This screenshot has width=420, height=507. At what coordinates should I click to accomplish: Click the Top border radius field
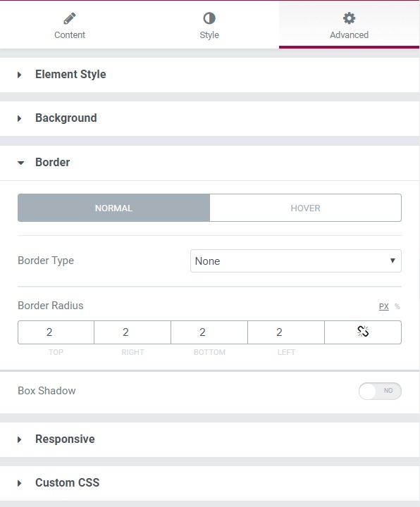click(56, 332)
